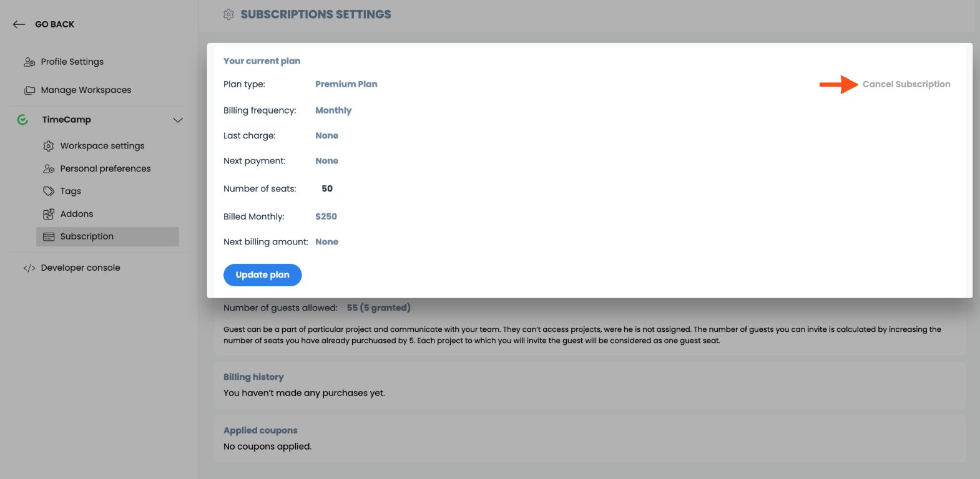980x479 pixels.
Task: Click the Subscriptions Settings header gear icon
Action: tap(229, 14)
